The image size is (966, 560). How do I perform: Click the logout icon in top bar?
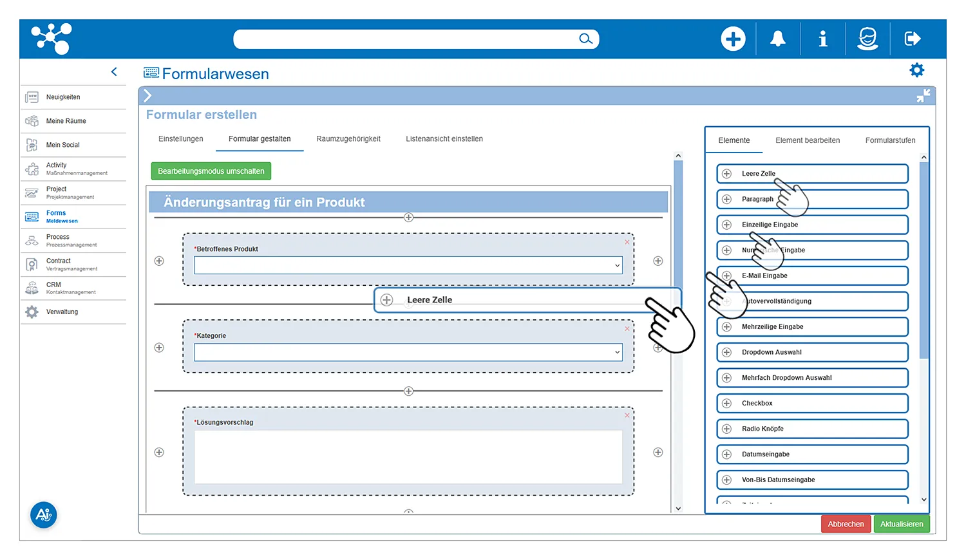(x=913, y=39)
